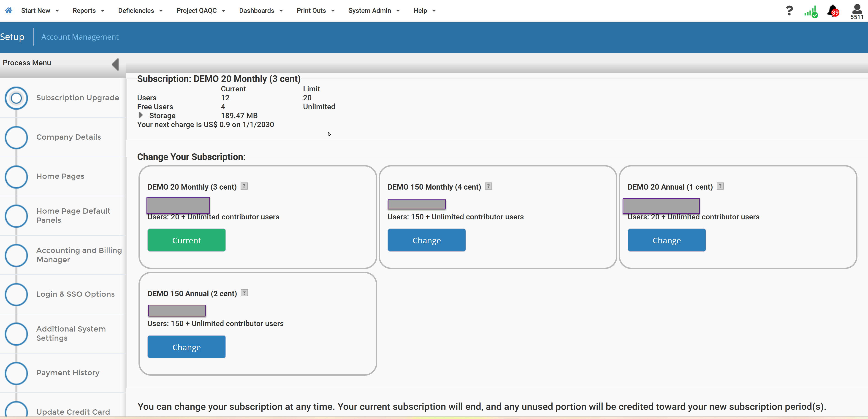Screen dimensions: 868x419
Task: Click help icon beside DEMO 20 Annual
Action: (720, 186)
